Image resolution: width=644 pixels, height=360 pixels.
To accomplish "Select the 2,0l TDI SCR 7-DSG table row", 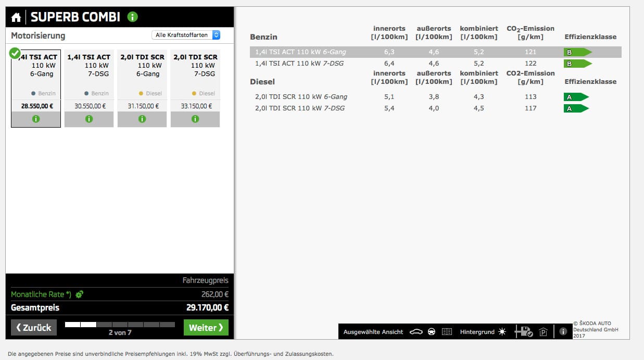I will coord(435,108).
